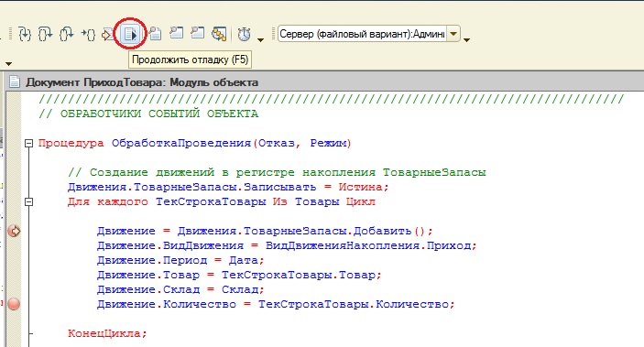Click the Step Out debugger icon
The width and height of the screenshot is (644, 347).
click(x=67, y=34)
